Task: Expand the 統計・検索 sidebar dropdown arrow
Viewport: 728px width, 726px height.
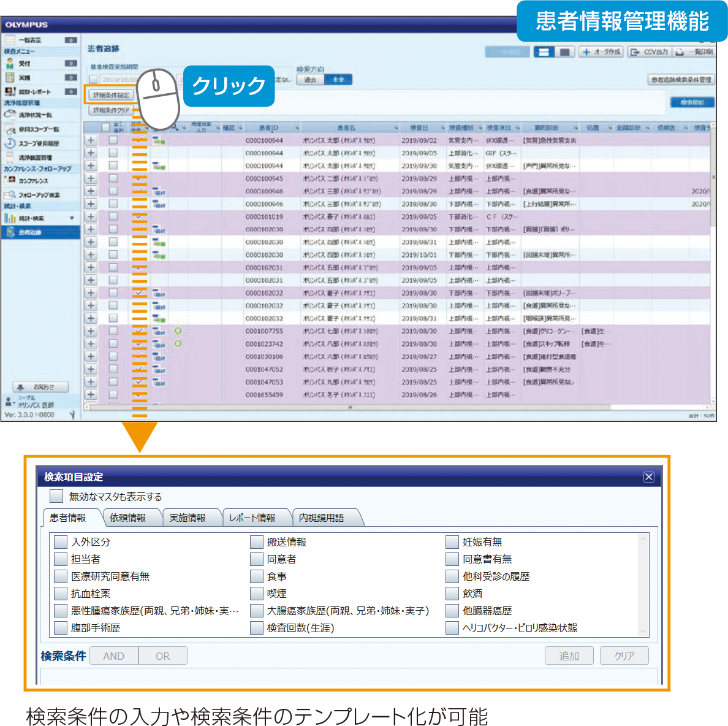Action: [x=72, y=218]
